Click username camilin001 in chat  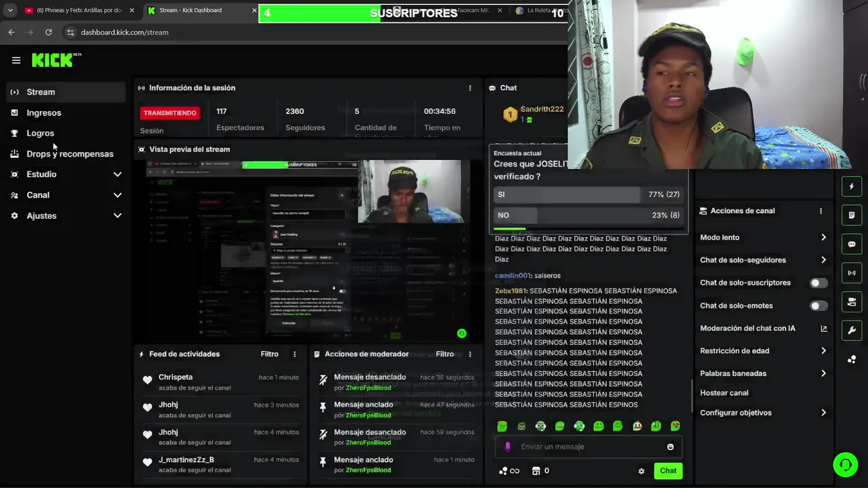(513, 276)
